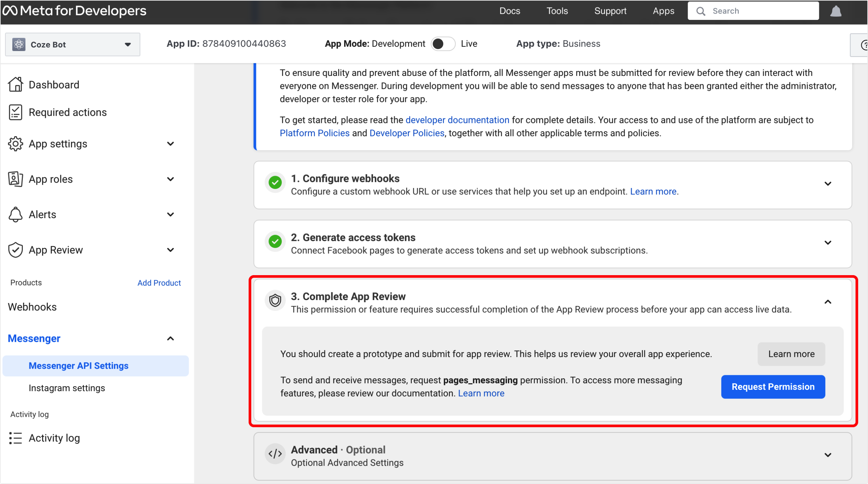Open the Coze Bot app selector dropdown
Image resolution: width=868 pixels, height=484 pixels.
[73, 44]
